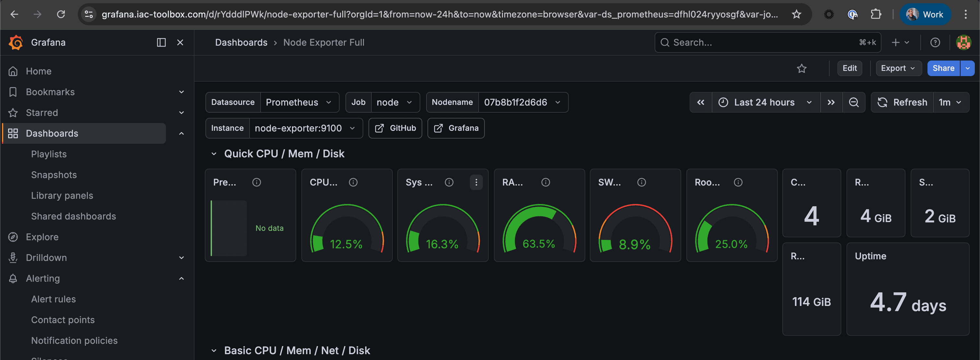Star this dashboard as favorite
This screenshot has width=980, height=360.
click(801, 68)
